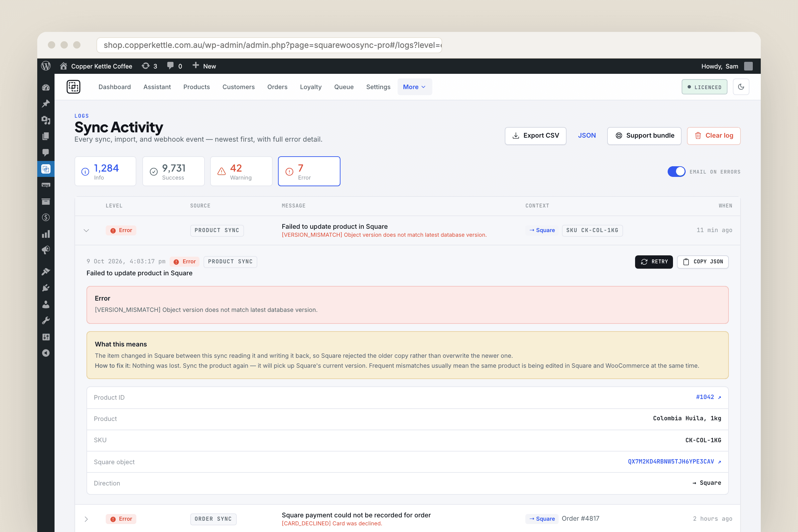Open Marketing megaphone icon in sidebar

click(46, 250)
